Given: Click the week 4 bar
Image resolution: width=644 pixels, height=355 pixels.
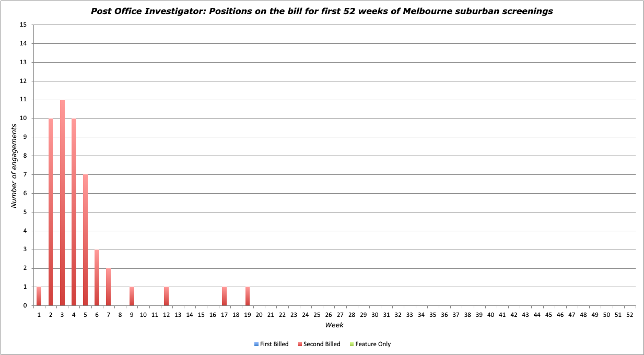Looking at the screenshot, I should (74, 212).
